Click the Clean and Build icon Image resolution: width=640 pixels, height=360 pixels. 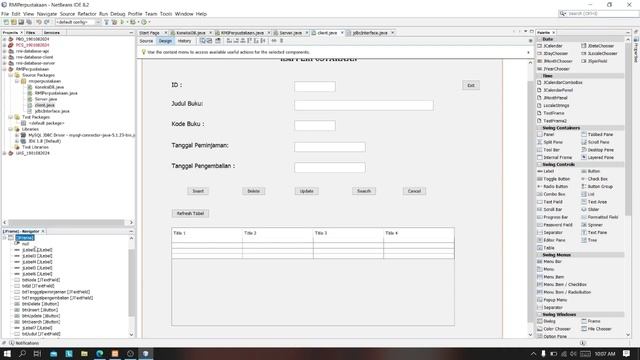click(x=114, y=22)
